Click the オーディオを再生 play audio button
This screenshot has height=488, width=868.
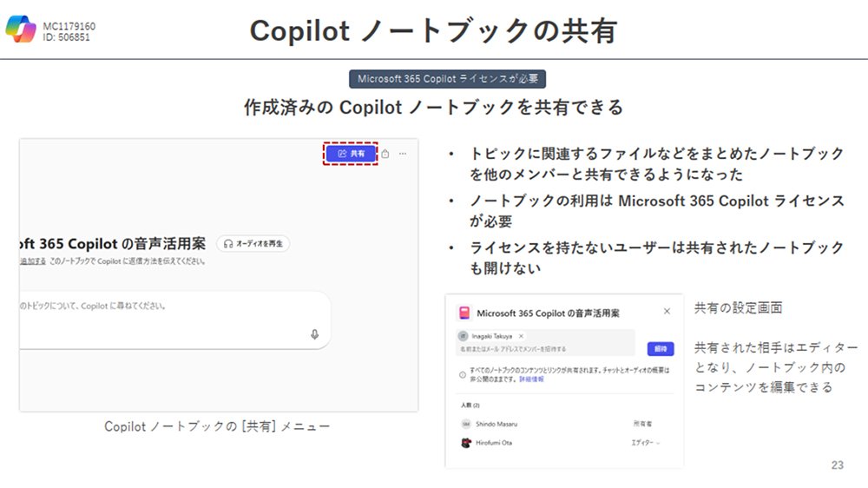tap(253, 244)
